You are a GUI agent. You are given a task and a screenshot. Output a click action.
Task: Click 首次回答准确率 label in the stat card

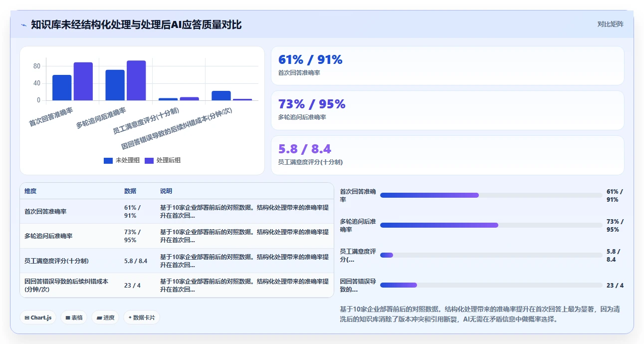point(299,73)
